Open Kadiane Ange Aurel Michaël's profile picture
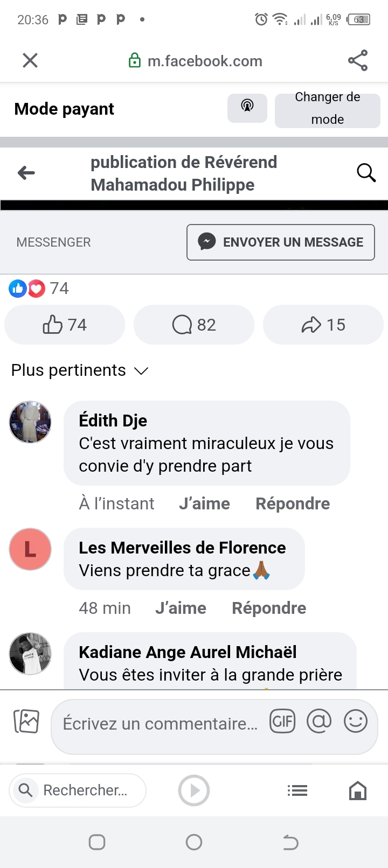This screenshot has height=868, width=388. [30, 654]
